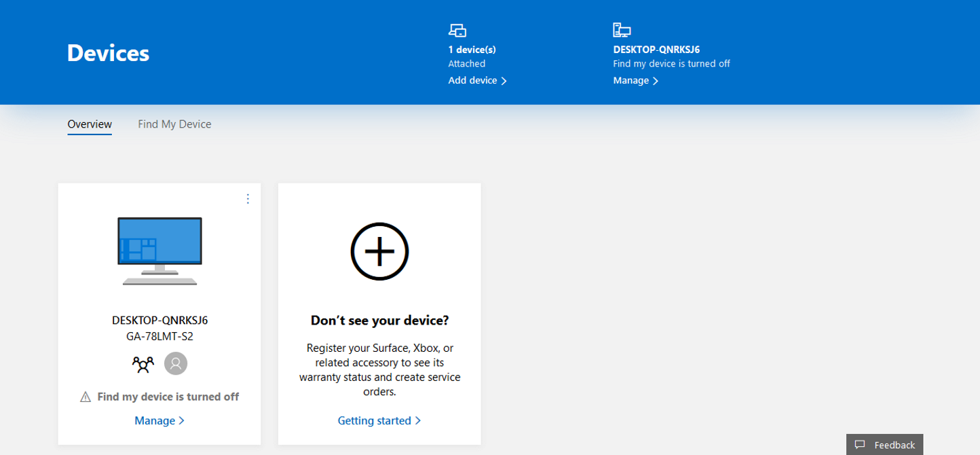Image resolution: width=980 pixels, height=455 pixels.
Task: Click the Feedback speech bubble icon
Action: 860,445
